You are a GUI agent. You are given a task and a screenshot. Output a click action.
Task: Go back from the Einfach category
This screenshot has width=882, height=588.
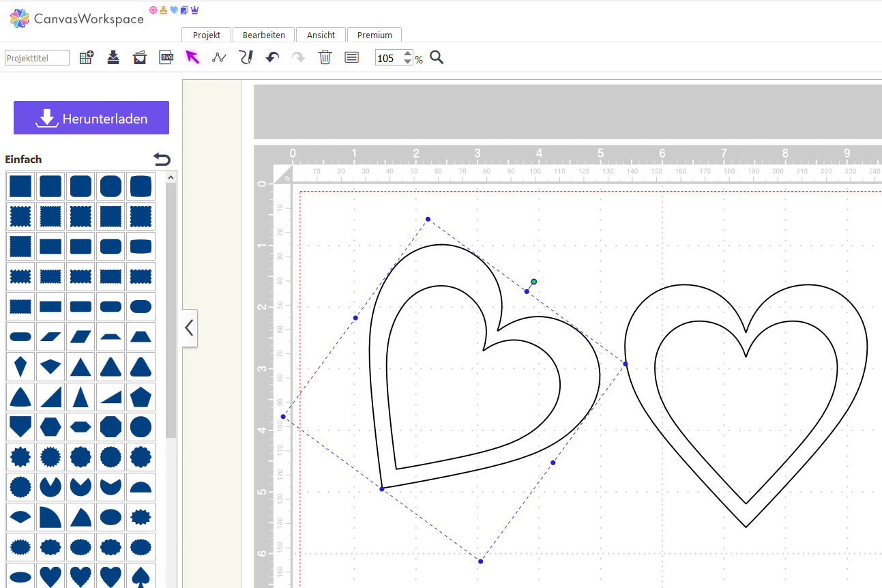[162, 159]
